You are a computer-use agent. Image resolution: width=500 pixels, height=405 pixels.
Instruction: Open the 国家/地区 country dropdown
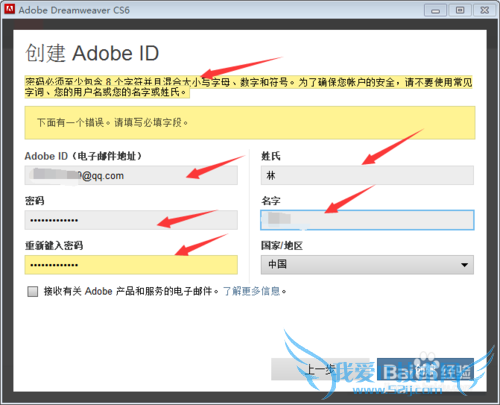(x=367, y=265)
